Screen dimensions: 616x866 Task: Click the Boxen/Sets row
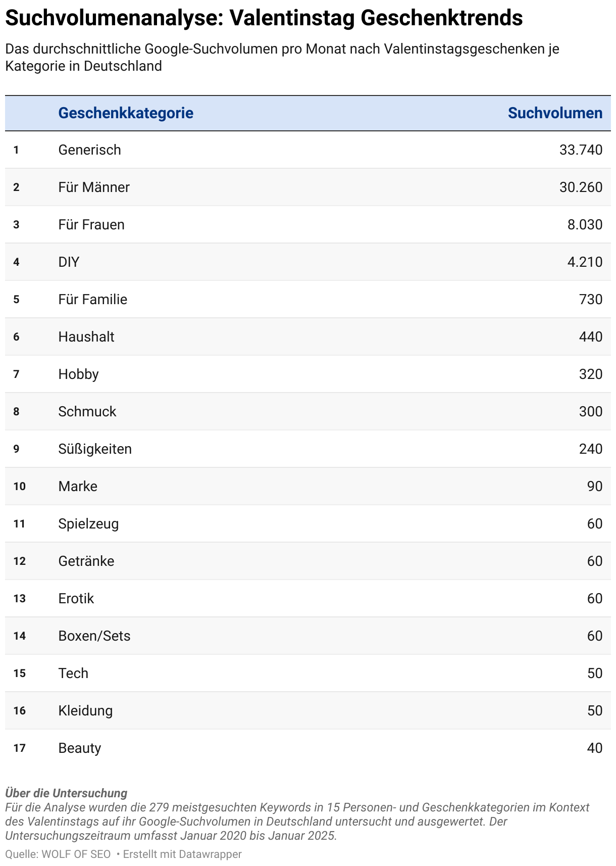pyautogui.click(x=308, y=636)
